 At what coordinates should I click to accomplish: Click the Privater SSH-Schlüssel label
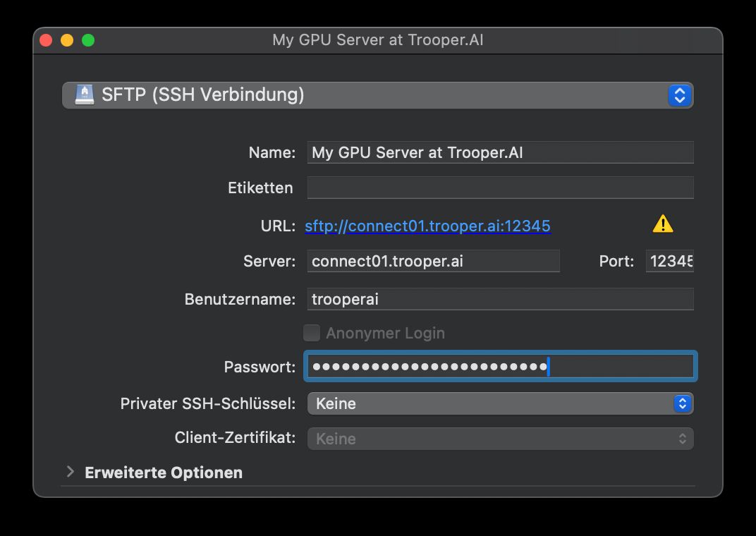(x=208, y=403)
